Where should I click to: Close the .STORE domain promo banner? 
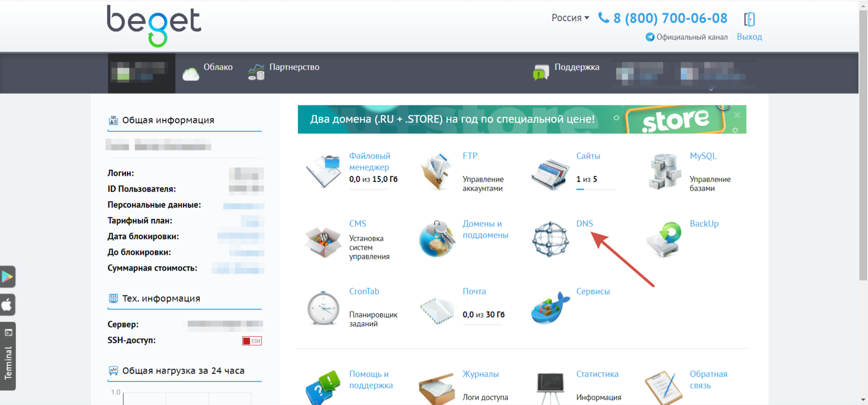click(x=737, y=115)
